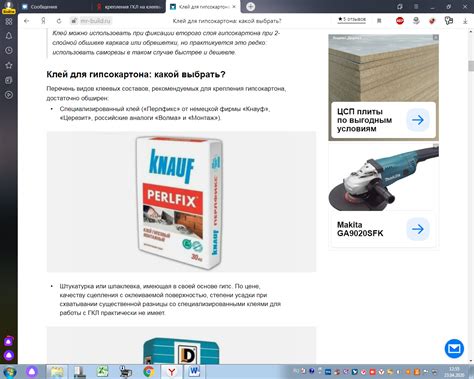Open the spreadsheet app icon in taskbar
This screenshot has height=379, width=474.
click(x=102, y=372)
